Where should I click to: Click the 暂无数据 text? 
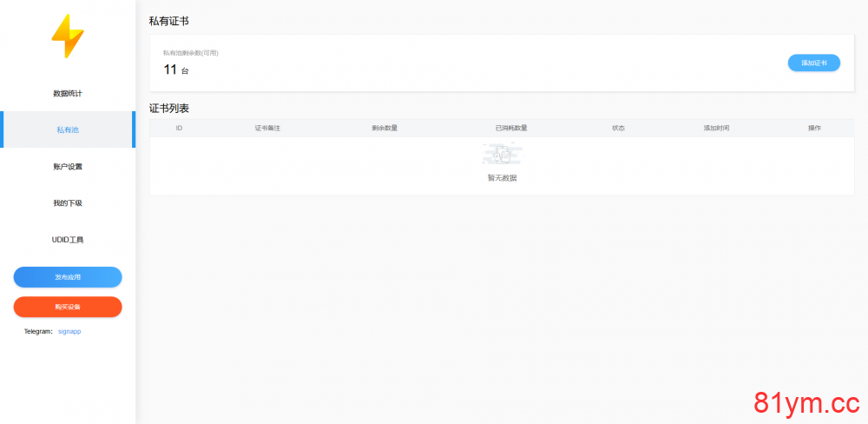click(x=502, y=178)
